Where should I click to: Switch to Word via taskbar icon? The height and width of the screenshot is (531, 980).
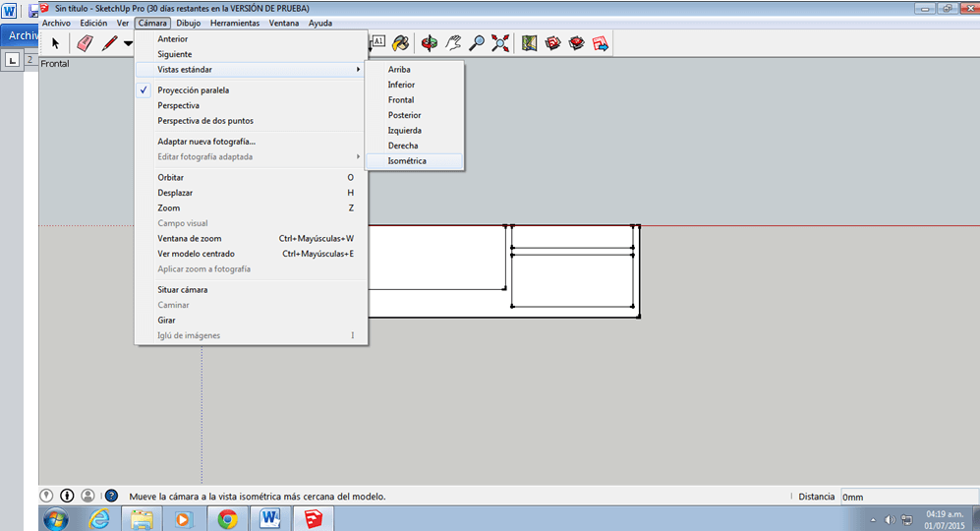270,518
